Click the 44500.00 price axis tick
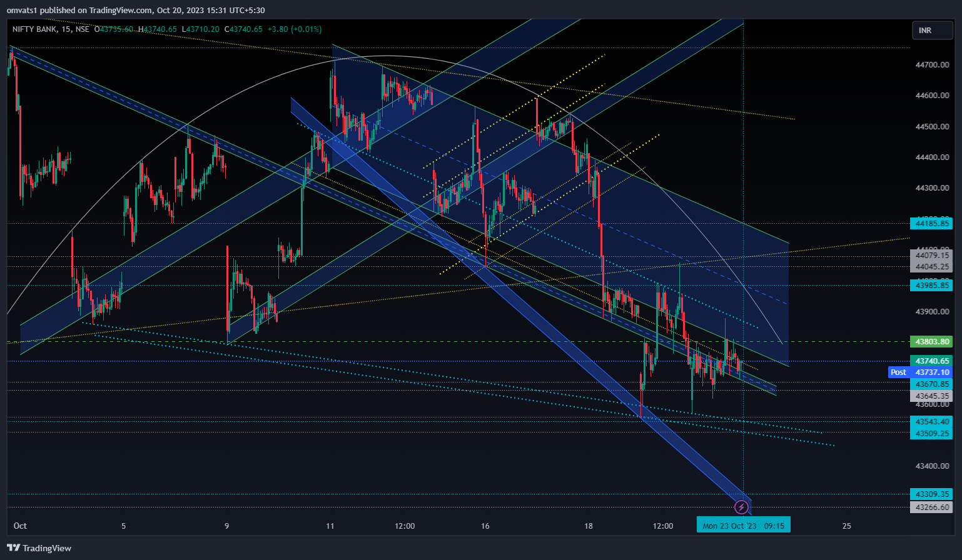The width and height of the screenshot is (962, 560). 932,126
